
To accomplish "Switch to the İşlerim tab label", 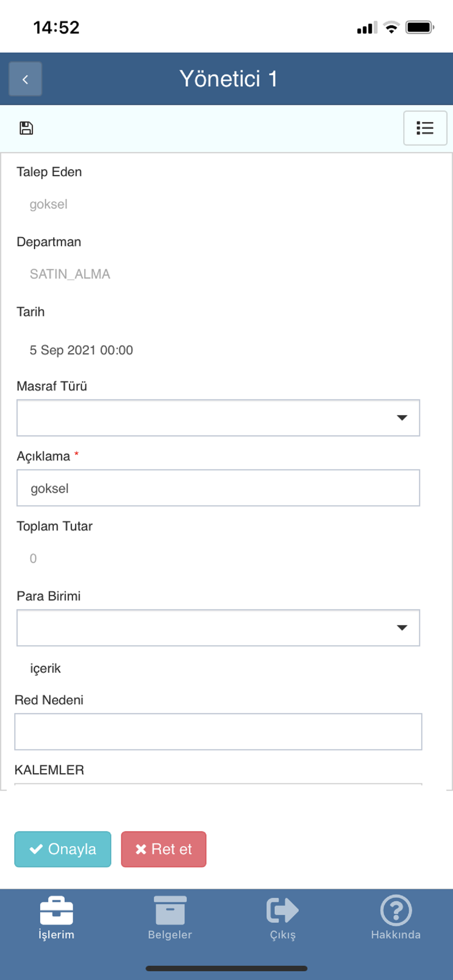I will click(56, 935).
